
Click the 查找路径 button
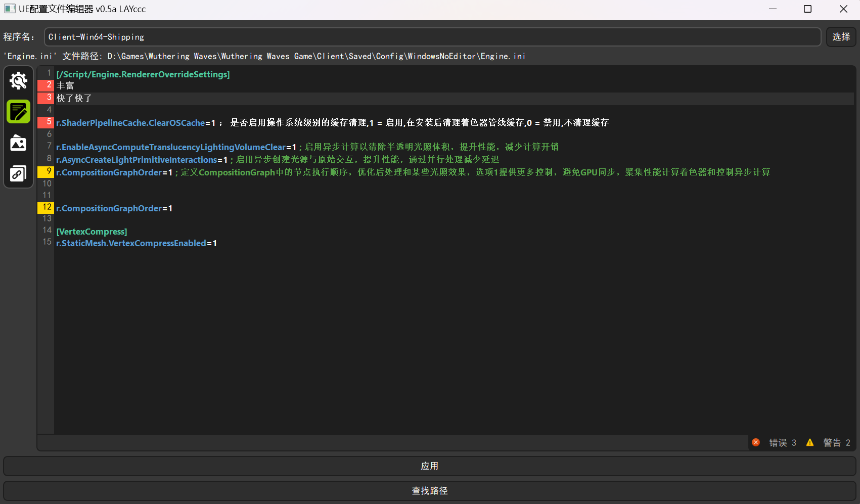click(430, 491)
